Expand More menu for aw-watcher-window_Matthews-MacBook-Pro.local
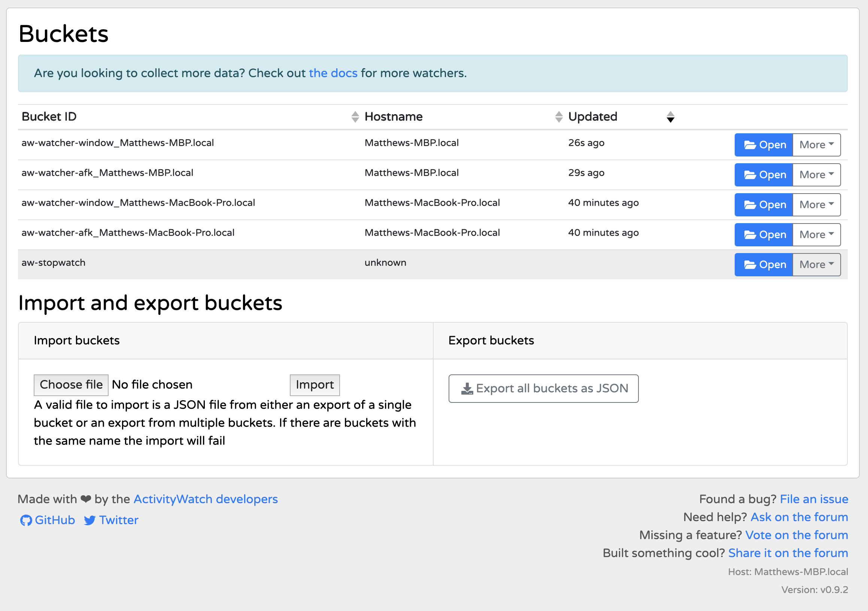The width and height of the screenshot is (868, 611). point(816,204)
